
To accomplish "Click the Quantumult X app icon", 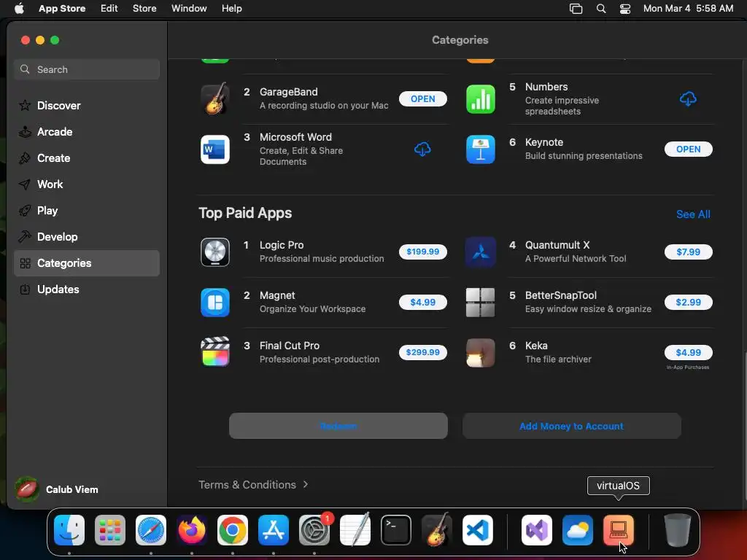I will [480, 252].
